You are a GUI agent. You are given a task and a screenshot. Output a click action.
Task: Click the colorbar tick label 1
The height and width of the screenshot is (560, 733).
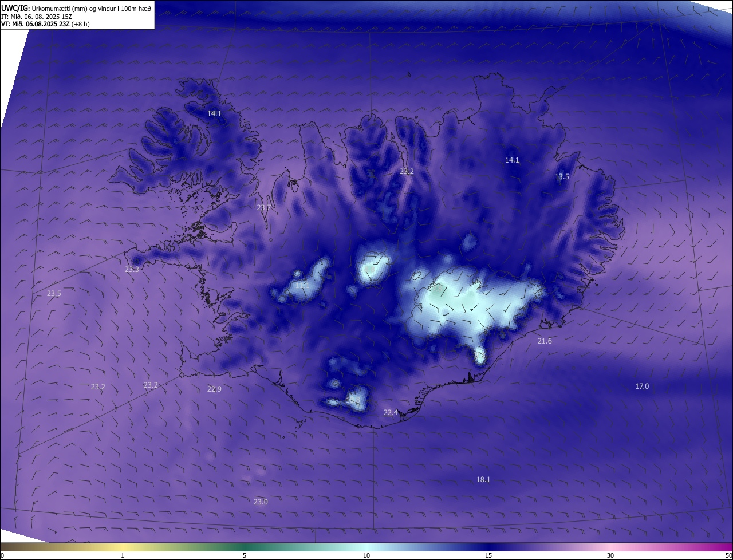[x=123, y=555]
